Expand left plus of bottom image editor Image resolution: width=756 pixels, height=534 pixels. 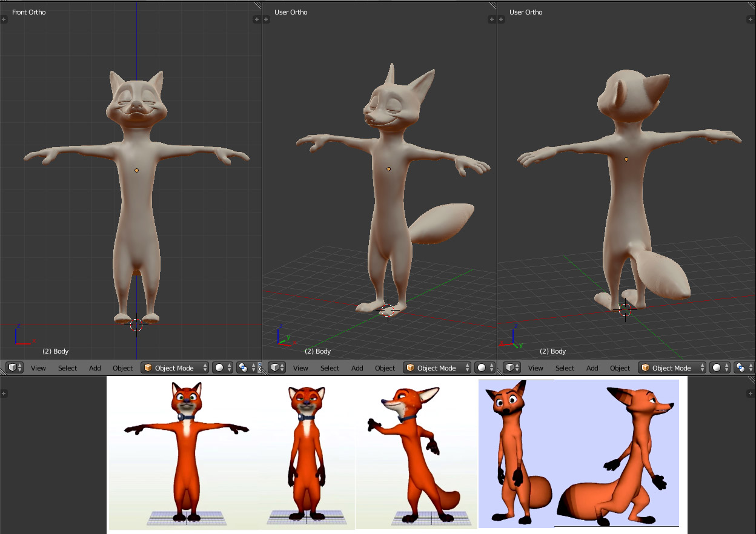tap(4, 394)
